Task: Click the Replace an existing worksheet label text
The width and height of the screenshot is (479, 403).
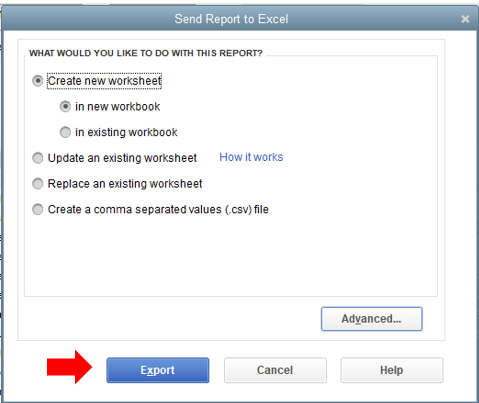Action: click(x=125, y=184)
